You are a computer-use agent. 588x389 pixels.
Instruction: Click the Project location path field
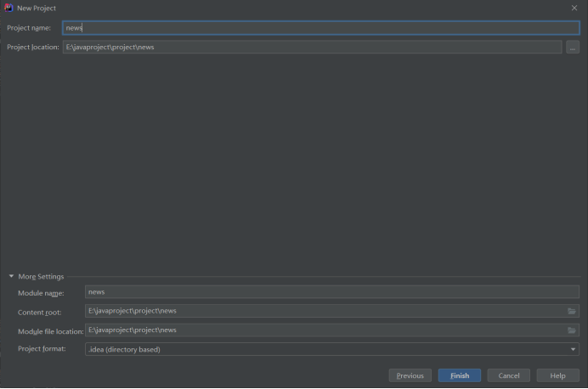pos(312,48)
